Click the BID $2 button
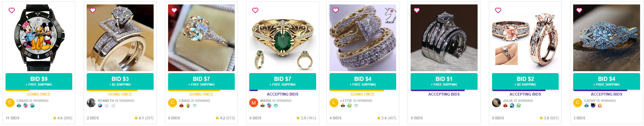The image size is (644, 126). click(x=525, y=81)
